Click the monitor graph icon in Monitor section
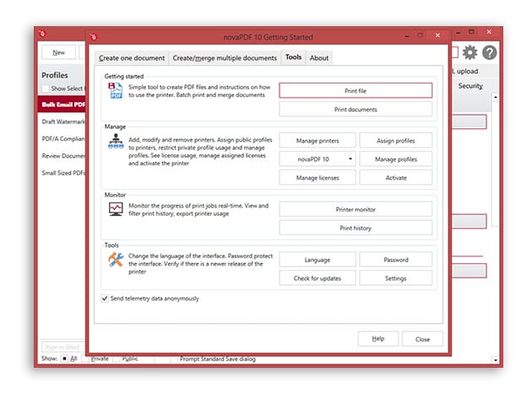532x399 pixels. (116, 209)
